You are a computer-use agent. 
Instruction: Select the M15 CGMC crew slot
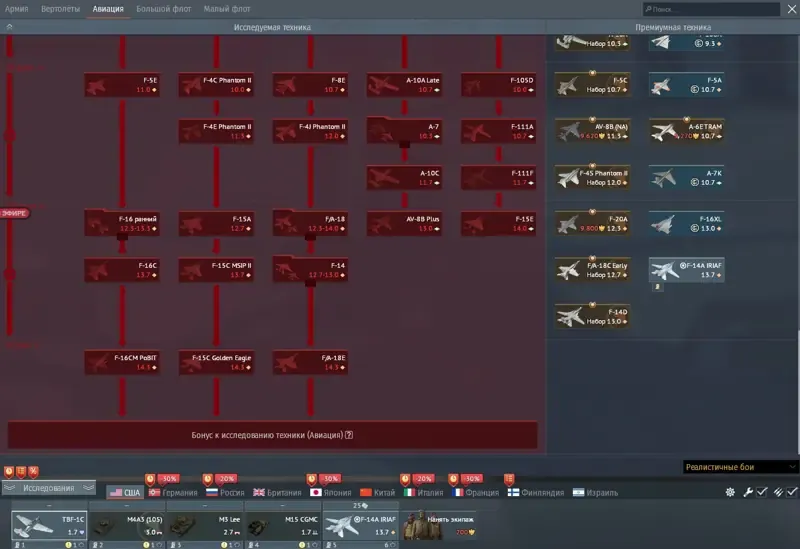283,525
